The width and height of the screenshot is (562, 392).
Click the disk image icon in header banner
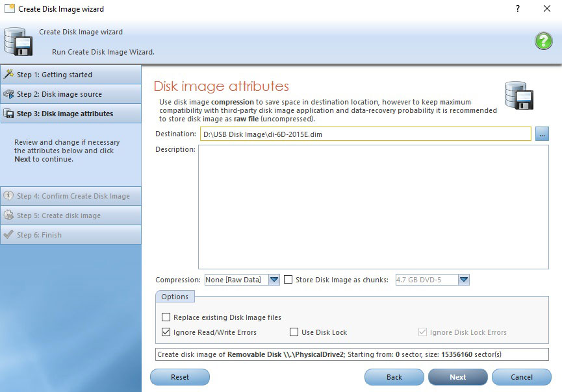(18, 42)
